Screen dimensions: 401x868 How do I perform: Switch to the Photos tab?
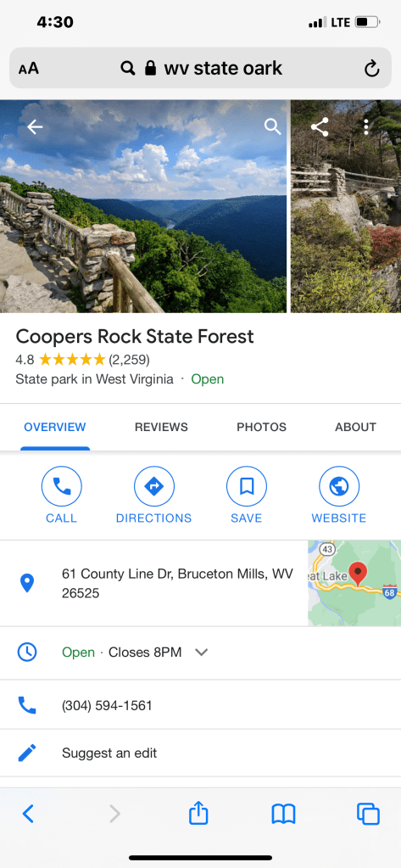(262, 427)
